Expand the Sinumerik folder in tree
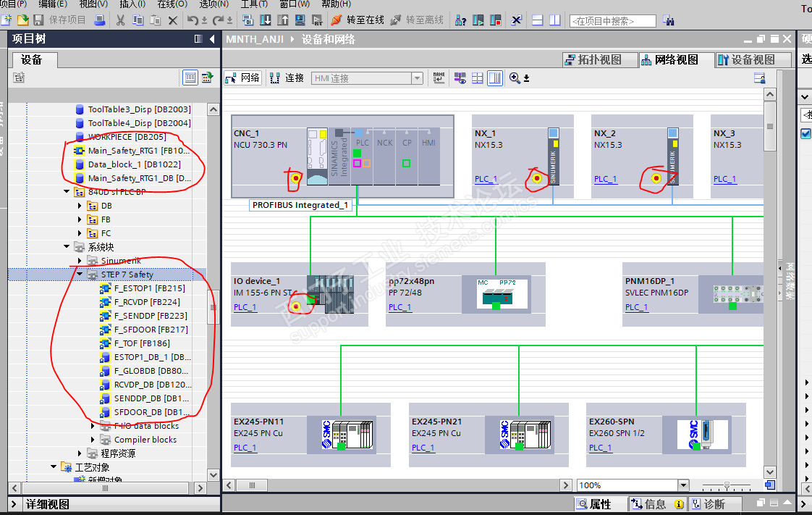This screenshot has height=515, width=812. tap(80, 261)
